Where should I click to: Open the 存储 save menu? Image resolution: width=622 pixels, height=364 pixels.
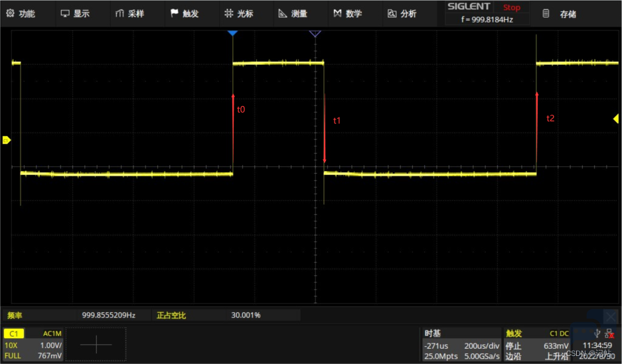tap(560, 13)
